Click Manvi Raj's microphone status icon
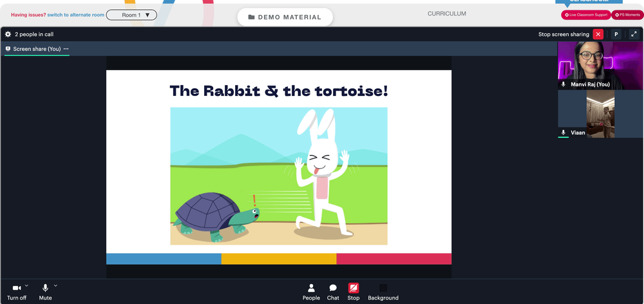The image size is (644, 304). pyautogui.click(x=563, y=84)
